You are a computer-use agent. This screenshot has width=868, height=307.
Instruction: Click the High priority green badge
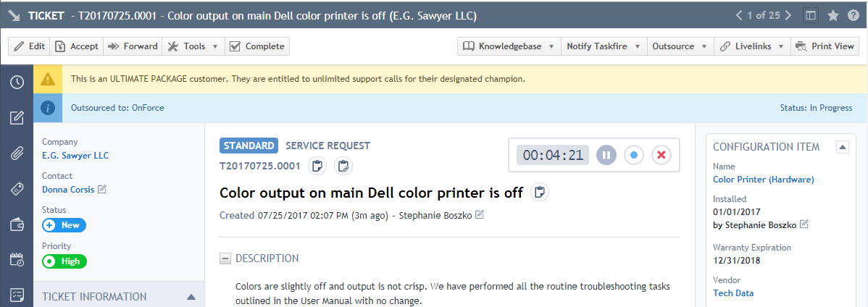[64, 261]
